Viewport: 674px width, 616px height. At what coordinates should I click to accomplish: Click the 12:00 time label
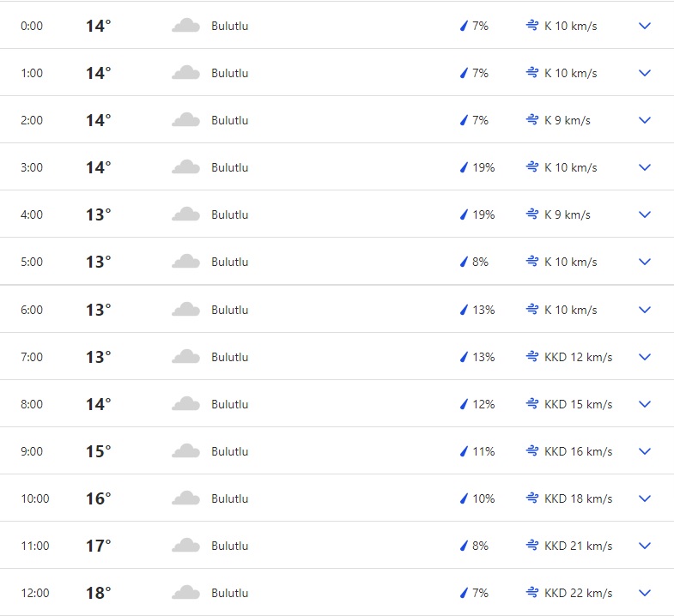click(x=35, y=593)
